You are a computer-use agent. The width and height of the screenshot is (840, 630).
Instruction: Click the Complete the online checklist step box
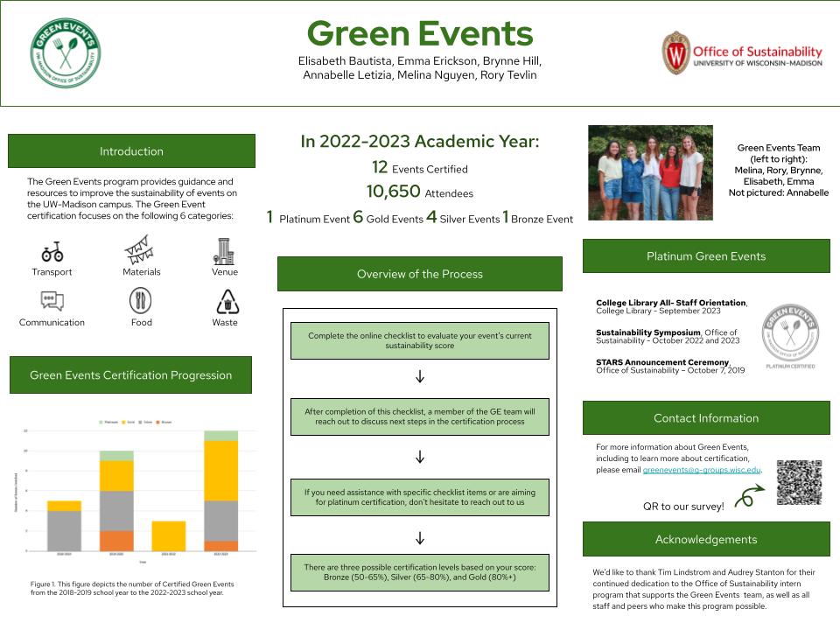click(x=420, y=340)
